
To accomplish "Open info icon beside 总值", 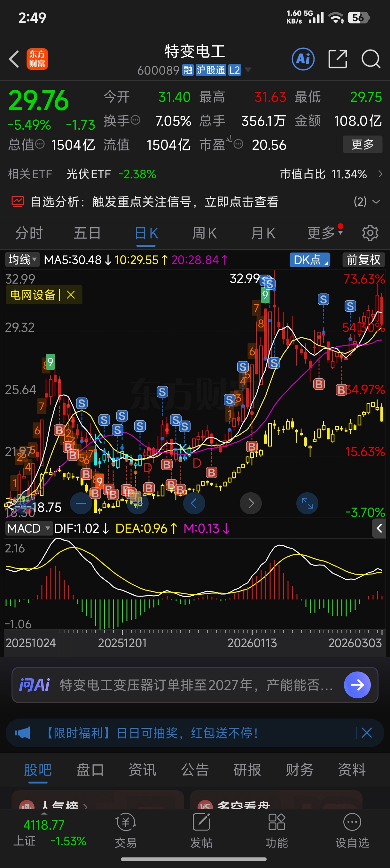I will [x=40, y=145].
